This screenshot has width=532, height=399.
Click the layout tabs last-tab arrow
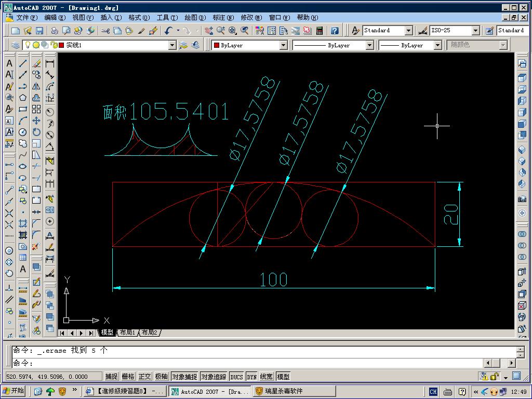click(x=91, y=333)
